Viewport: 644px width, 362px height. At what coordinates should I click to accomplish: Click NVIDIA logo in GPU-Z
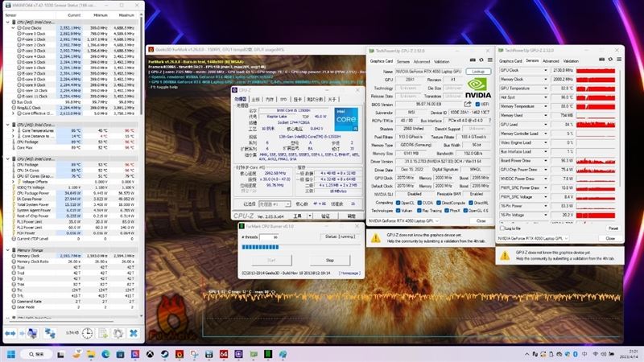(478, 88)
